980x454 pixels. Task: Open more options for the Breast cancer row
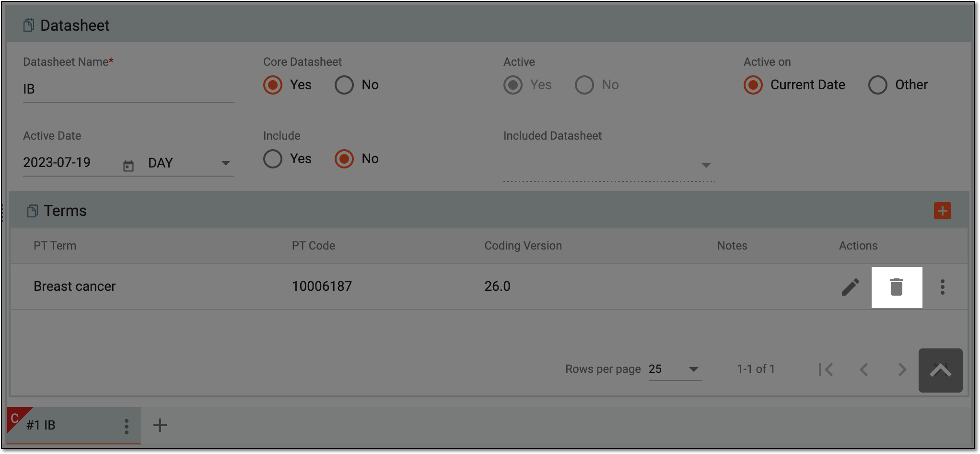click(942, 287)
